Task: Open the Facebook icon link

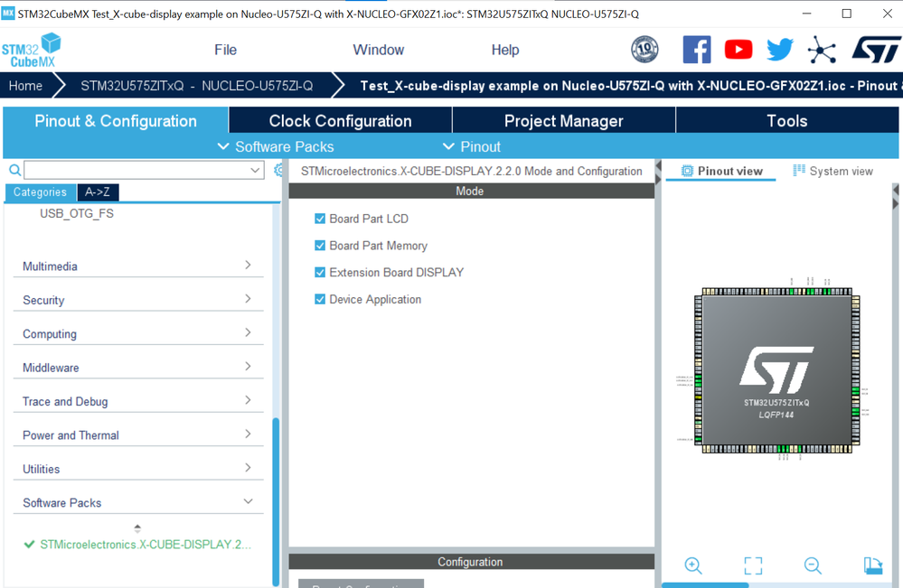Action: pos(696,50)
